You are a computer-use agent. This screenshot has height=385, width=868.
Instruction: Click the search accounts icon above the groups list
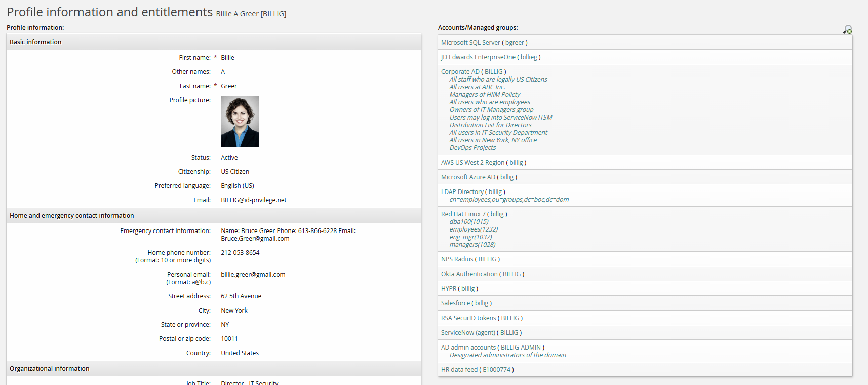tap(847, 30)
